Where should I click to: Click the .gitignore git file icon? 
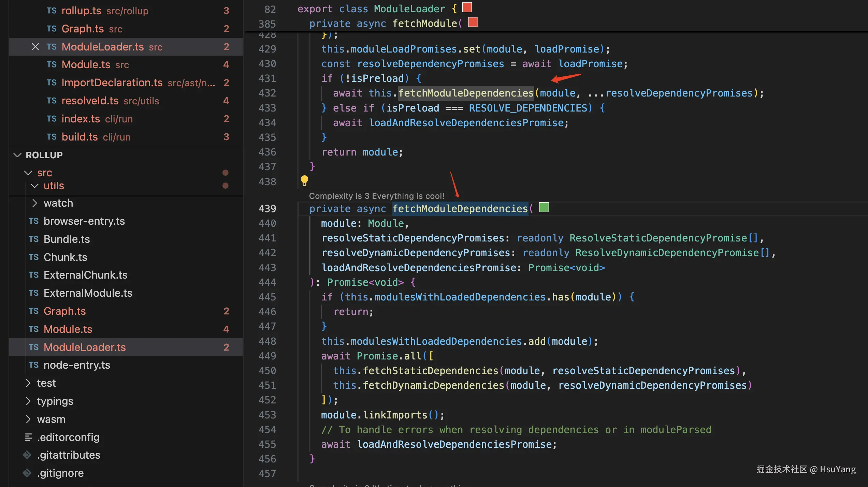(x=27, y=473)
